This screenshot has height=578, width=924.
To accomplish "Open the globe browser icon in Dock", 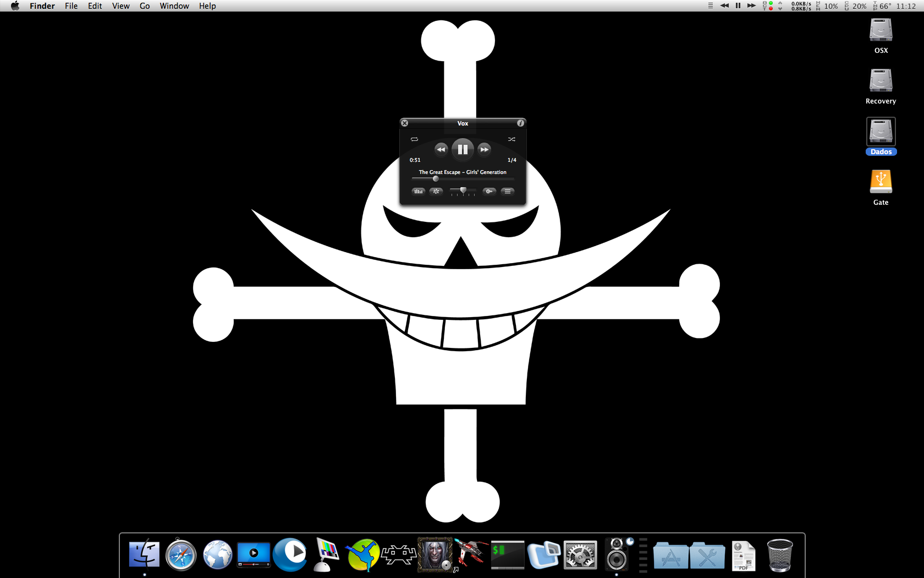I will pos(217,554).
